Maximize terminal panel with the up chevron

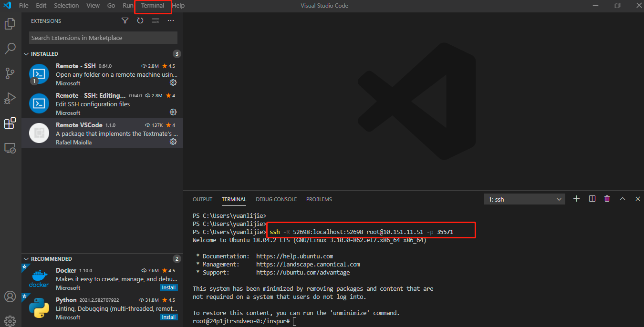(x=622, y=199)
